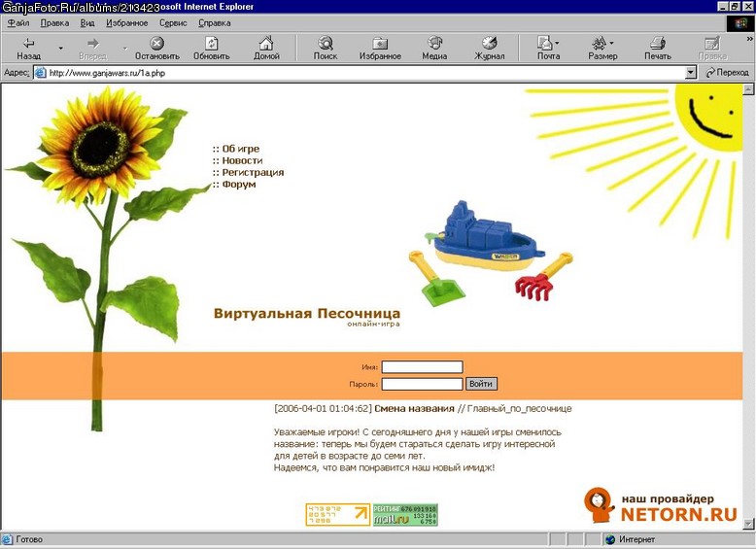
Task: Open the Правка menu in menu bar
Action: (54, 23)
